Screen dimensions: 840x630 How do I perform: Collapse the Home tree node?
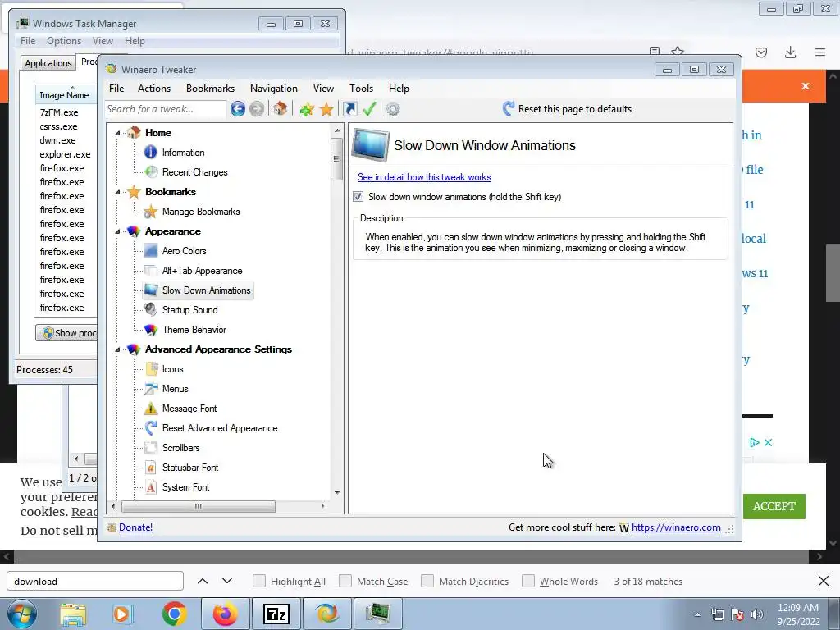[118, 133]
